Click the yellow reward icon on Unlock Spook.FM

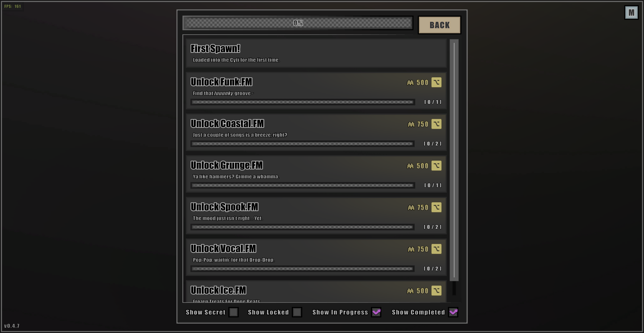[x=436, y=207]
